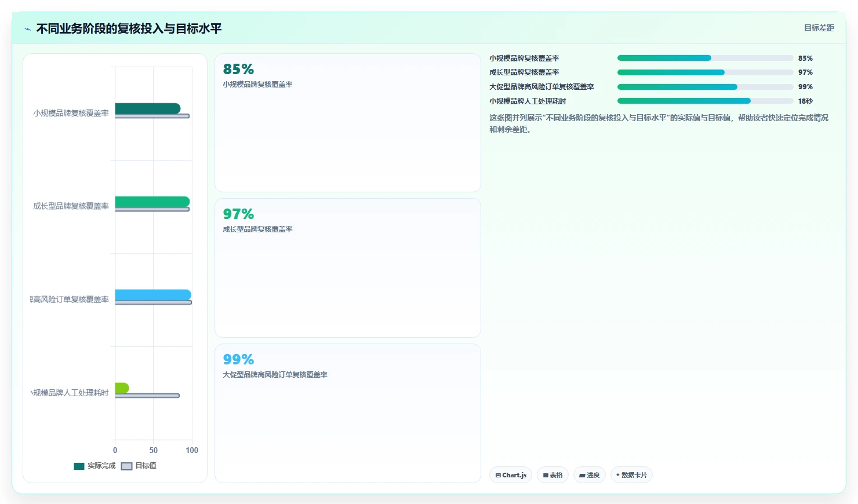Click the x-axis tick label 0
858x504 pixels.
coord(115,450)
